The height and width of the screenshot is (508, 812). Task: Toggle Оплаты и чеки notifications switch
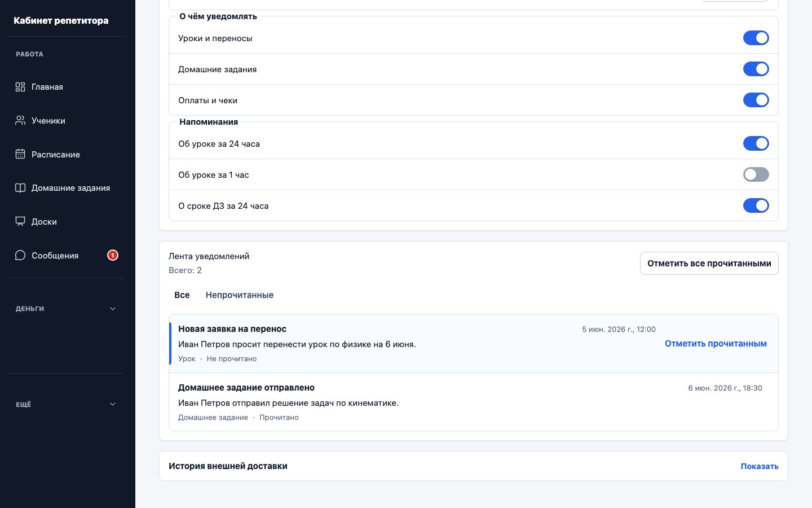point(756,100)
